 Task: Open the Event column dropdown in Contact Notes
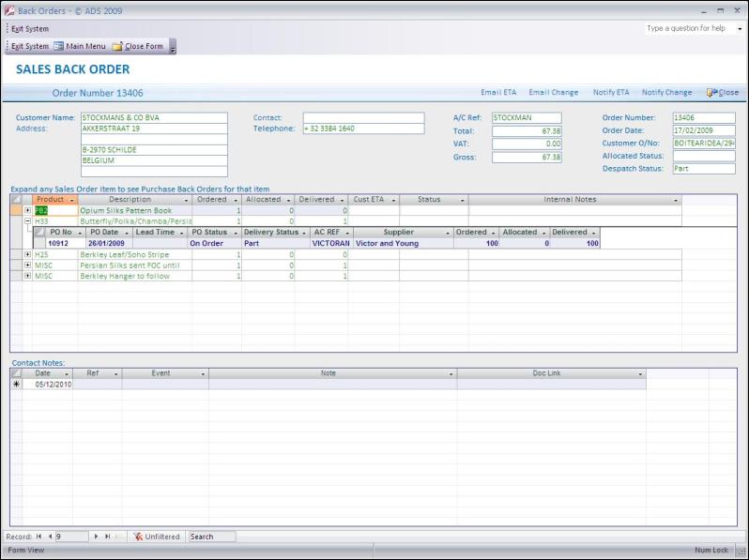(x=203, y=374)
